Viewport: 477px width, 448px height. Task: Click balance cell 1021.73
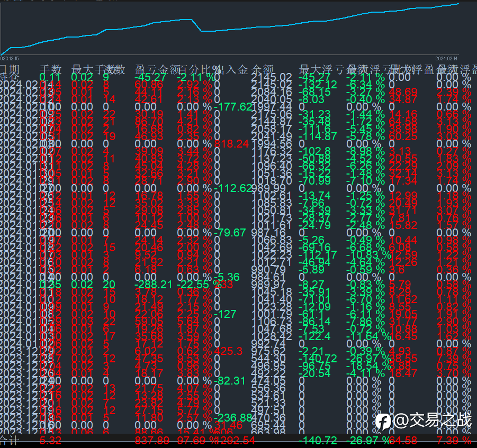coord(272,218)
